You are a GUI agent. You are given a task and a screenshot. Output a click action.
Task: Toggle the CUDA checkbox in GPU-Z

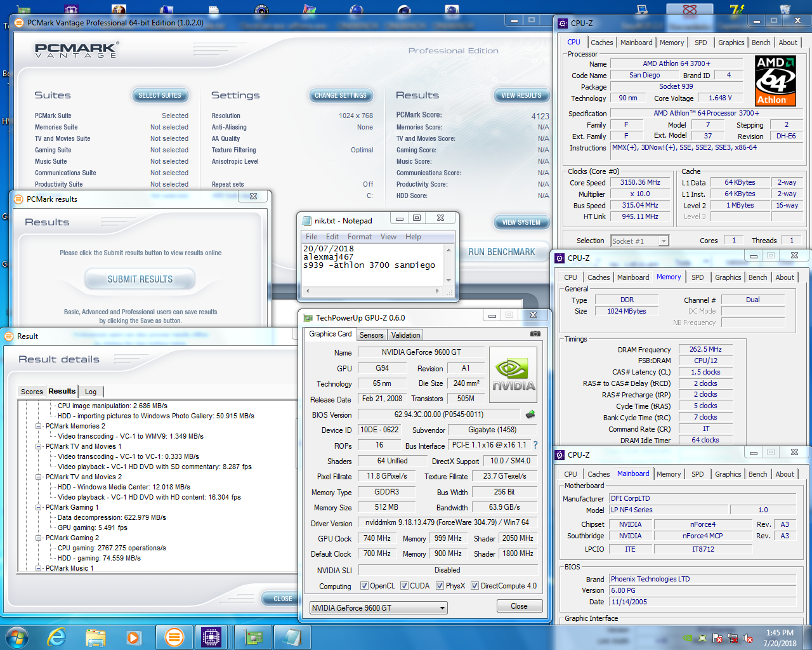click(x=404, y=586)
